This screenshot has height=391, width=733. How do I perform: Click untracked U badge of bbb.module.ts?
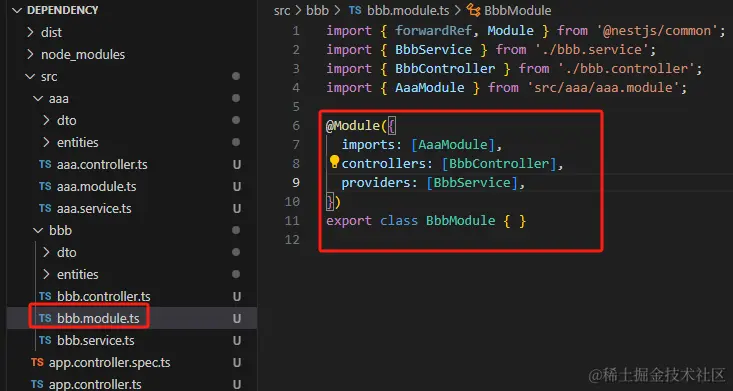coord(237,319)
